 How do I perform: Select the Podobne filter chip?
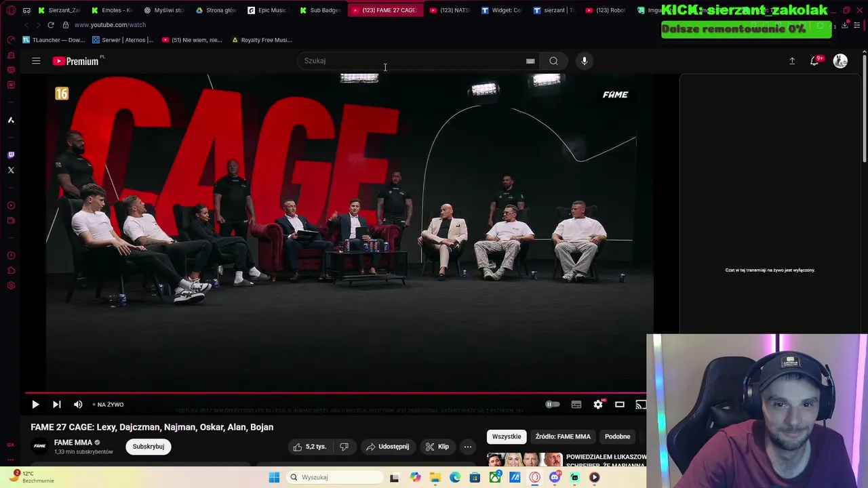617,436
